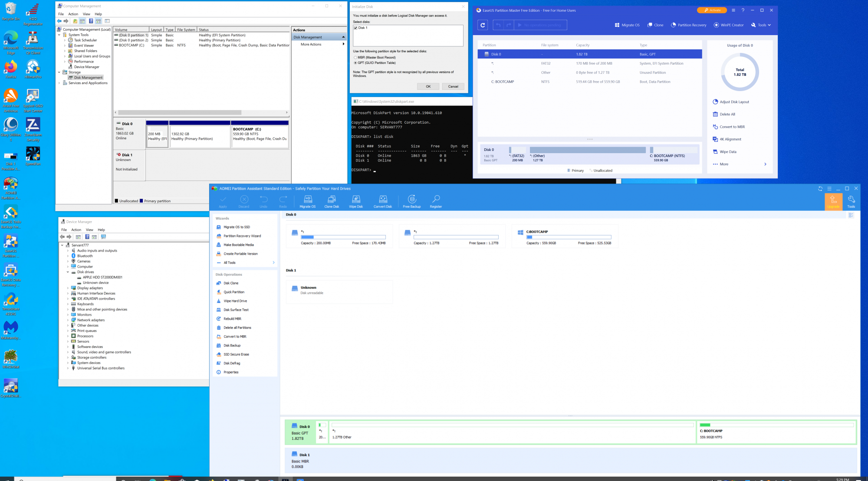868x481 pixels.
Task: Open Recycle Bin desktop icon
Action: point(11,11)
